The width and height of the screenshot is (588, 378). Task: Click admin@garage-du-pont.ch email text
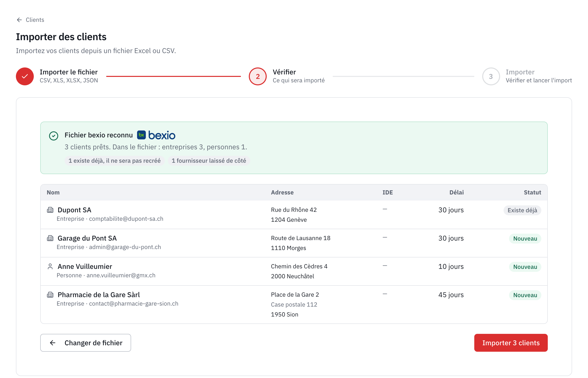[125, 247]
